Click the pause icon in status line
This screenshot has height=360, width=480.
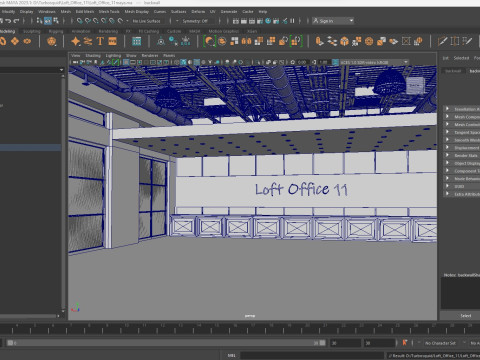tap(292, 21)
